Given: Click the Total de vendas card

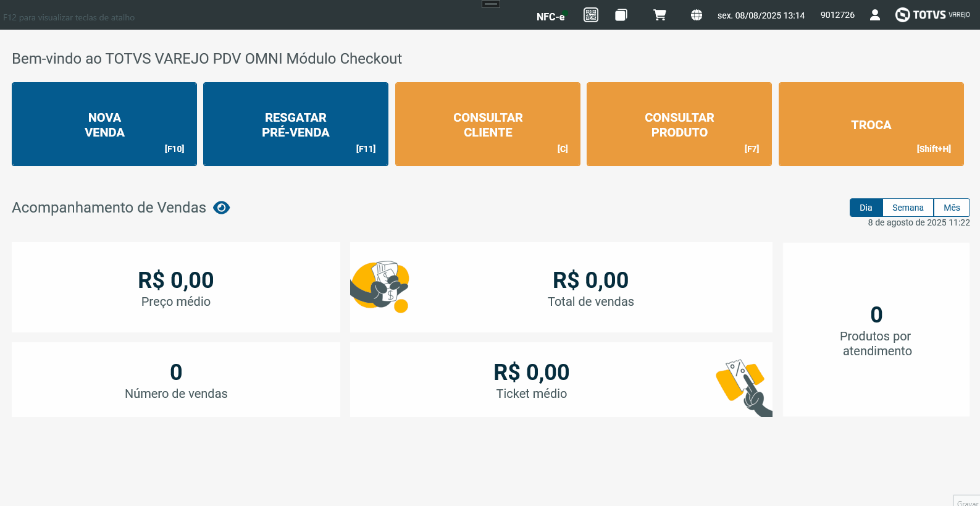Looking at the screenshot, I should [590, 288].
